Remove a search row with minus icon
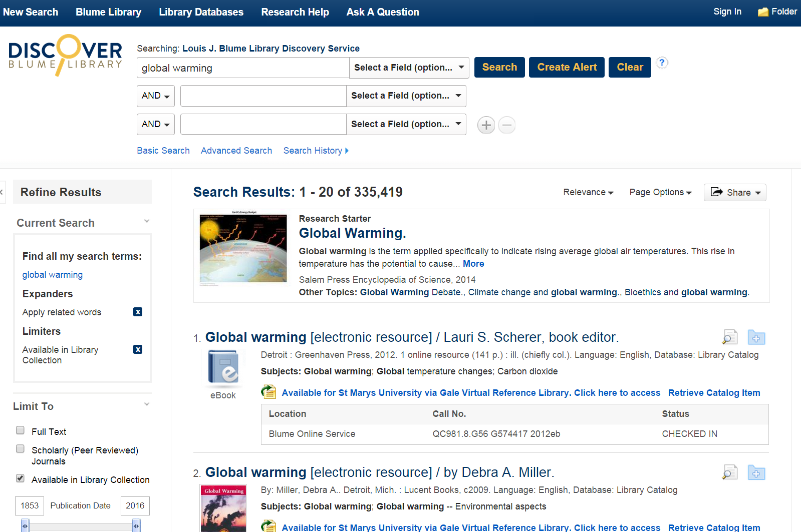Viewport: 801px width, 532px height. 507,125
